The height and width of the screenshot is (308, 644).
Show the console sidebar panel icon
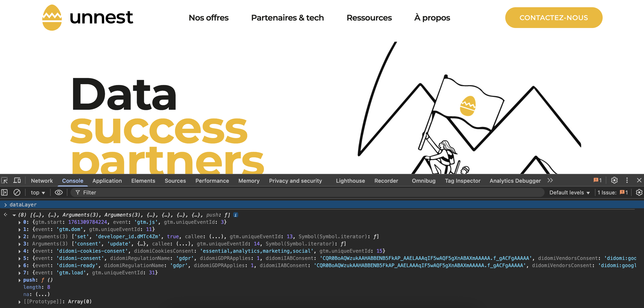click(x=5, y=192)
